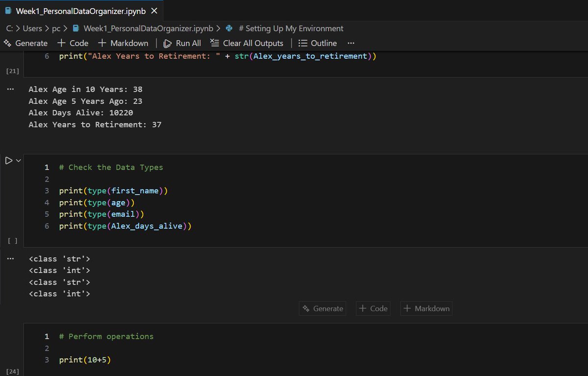Click the comment '# Perform operations'
This screenshot has height=376, width=588.
106,337
